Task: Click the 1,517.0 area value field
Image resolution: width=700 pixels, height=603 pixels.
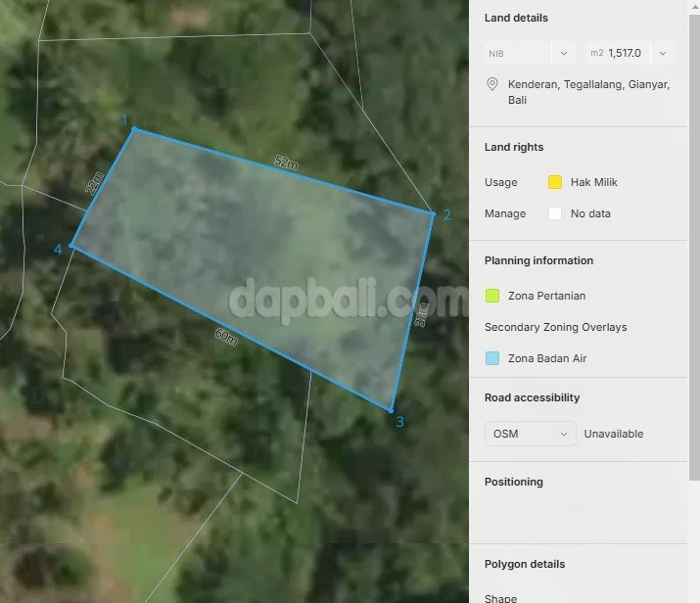Action: click(x=625, y=53)
